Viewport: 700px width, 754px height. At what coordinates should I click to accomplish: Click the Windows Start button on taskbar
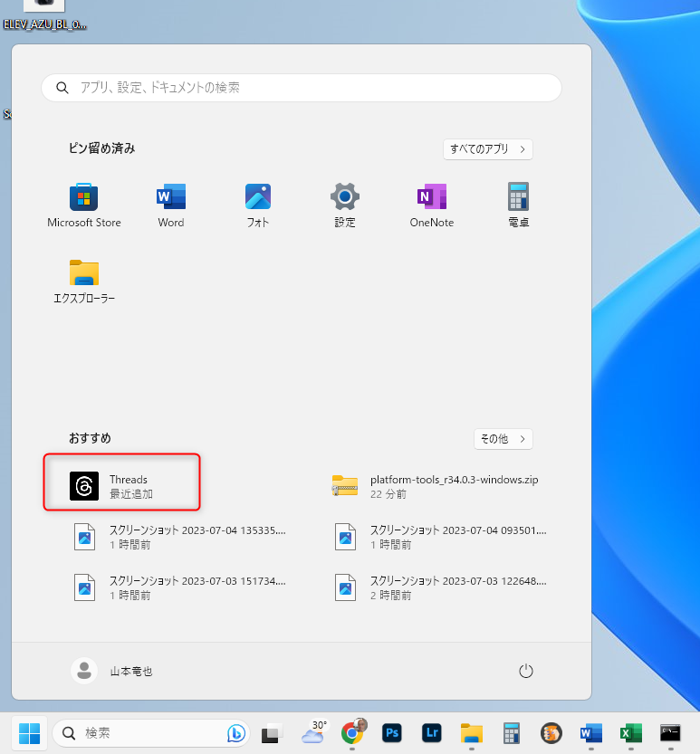click(29, 733)
